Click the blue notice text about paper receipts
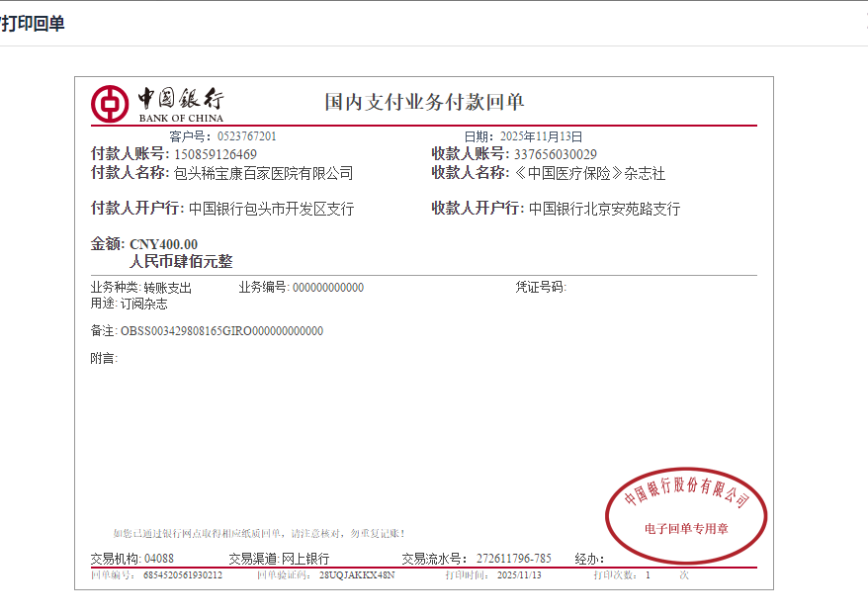 [258, 533]
